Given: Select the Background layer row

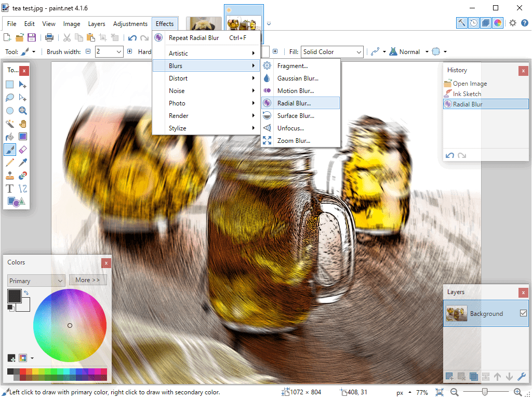Looking at the screenshot, I should (x=486, y=313).
